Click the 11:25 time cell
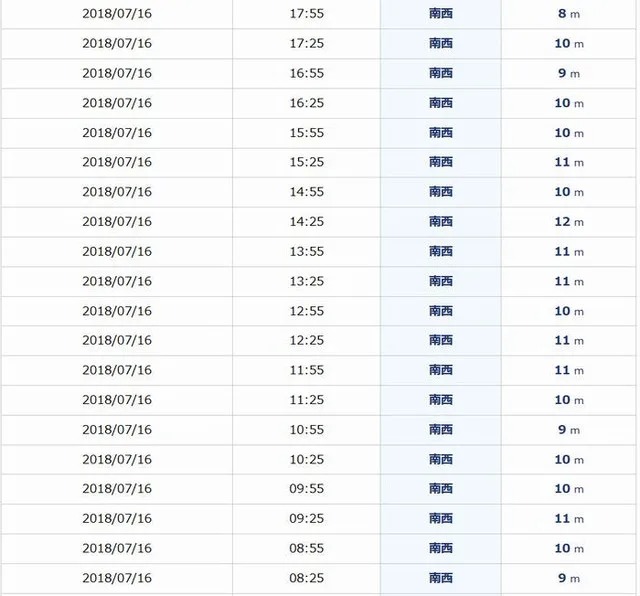Screen dimensions: 640x596 click(x=306, y=400)
